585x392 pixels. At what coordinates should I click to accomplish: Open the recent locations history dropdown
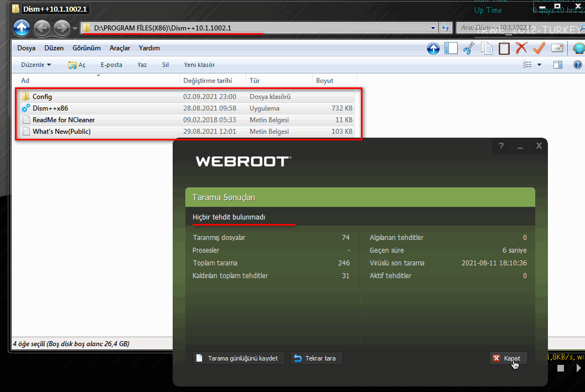coord(75,28)
